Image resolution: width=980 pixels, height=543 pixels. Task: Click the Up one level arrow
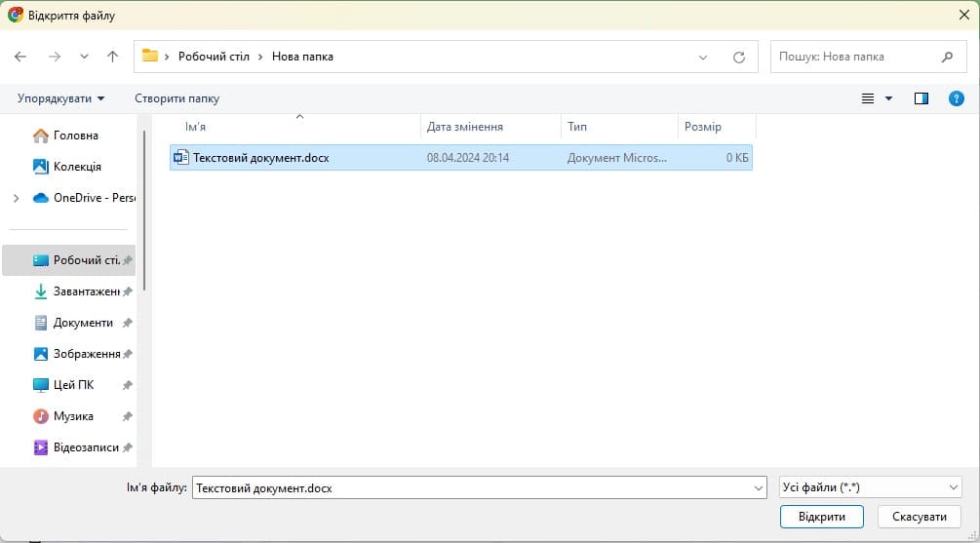click(x=112, y=57)
